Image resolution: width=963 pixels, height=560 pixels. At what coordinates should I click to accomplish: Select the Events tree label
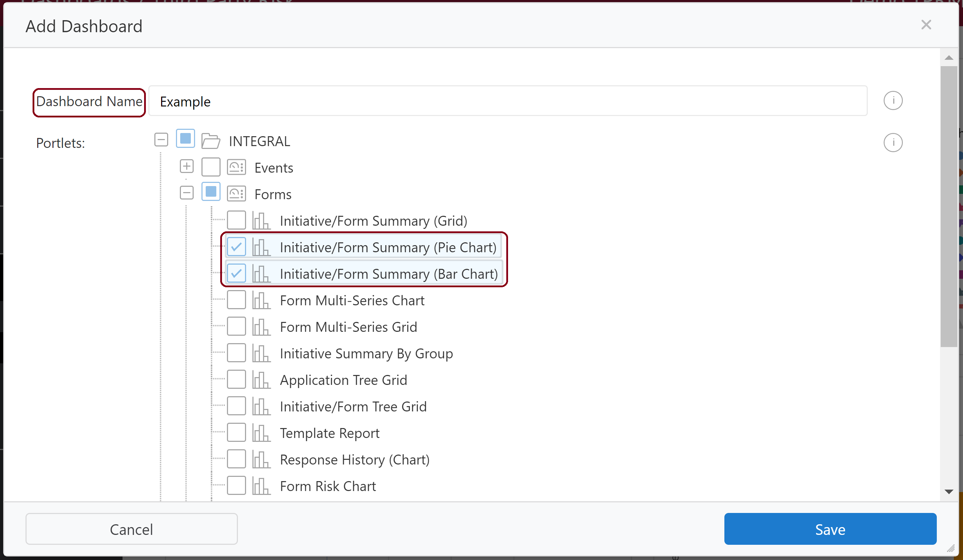[274, 168]
